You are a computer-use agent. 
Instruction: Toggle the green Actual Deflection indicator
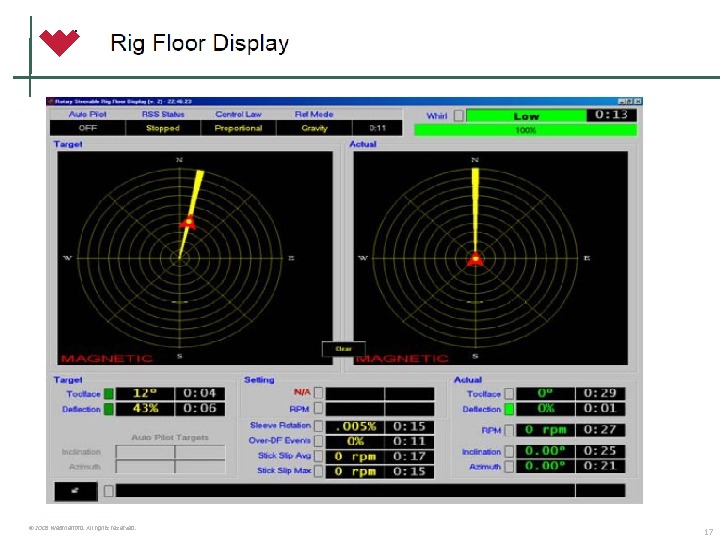(509, 409)
